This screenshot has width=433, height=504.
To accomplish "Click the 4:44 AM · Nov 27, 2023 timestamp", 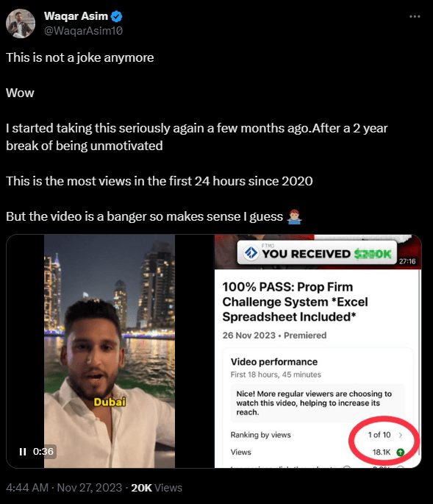I will (x=64, y=488).
